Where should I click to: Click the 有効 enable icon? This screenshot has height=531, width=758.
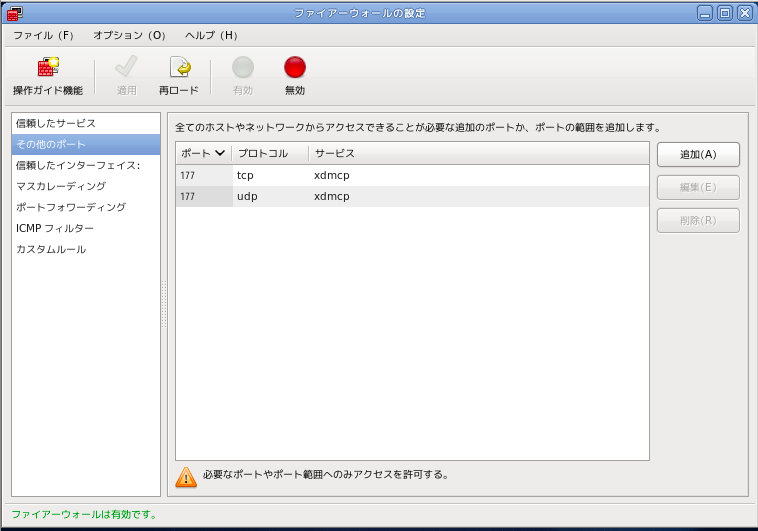click(x=242, y=68)
